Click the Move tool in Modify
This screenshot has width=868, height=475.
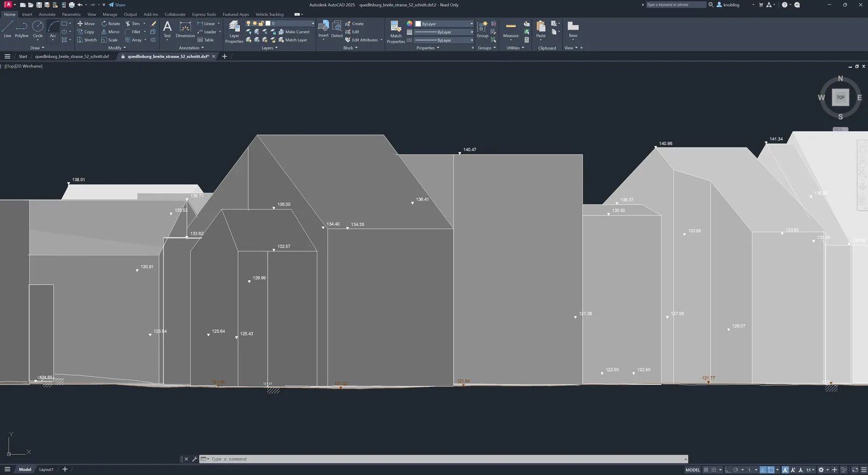click(86, 24)
